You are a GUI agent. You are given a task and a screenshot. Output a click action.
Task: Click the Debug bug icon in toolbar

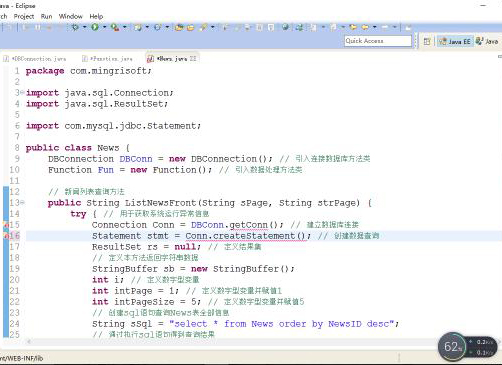point(75,27)
